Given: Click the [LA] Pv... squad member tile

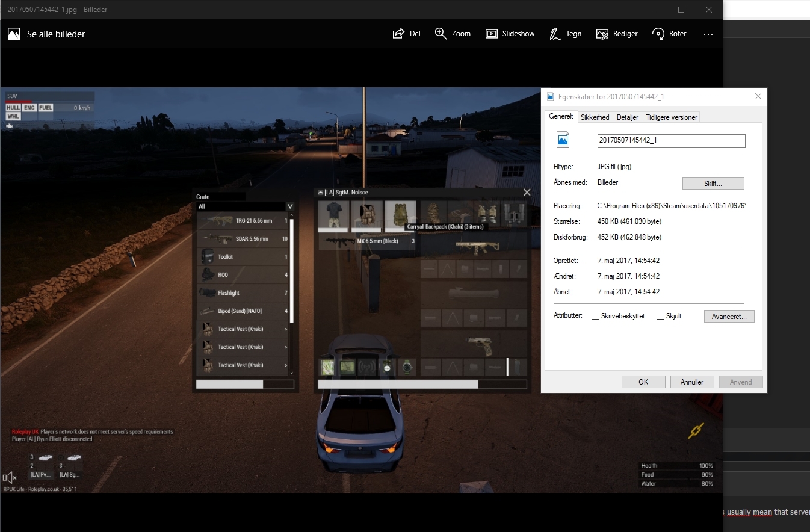Looking at the screenshot, I should coord(40,466).
